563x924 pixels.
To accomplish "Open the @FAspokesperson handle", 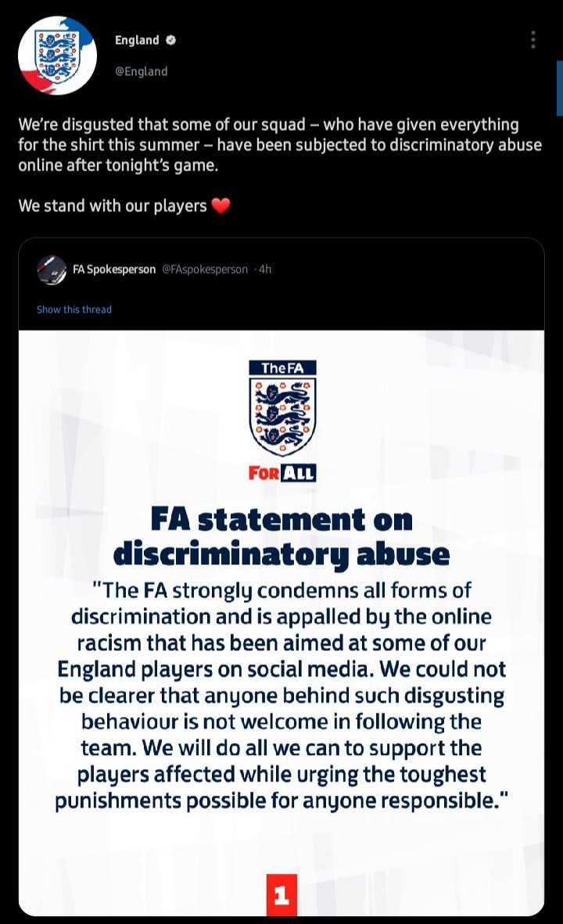I will tap(205, 269).
